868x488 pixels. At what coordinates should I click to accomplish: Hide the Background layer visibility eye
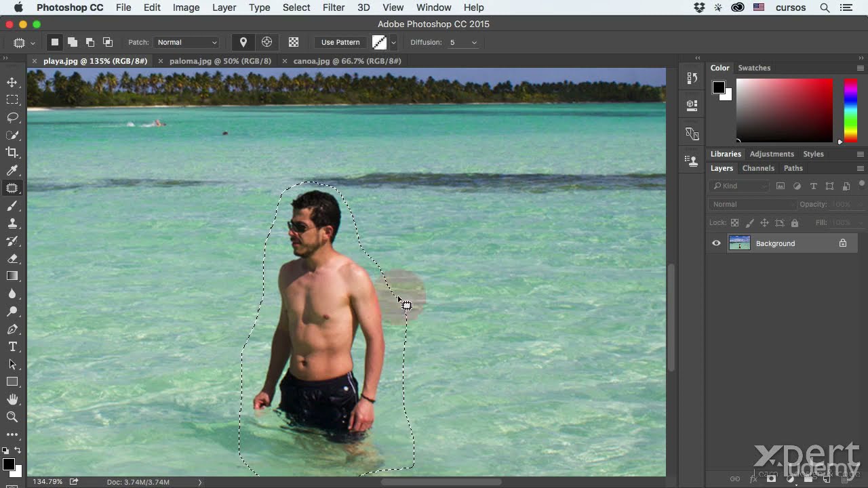point(716,243)
